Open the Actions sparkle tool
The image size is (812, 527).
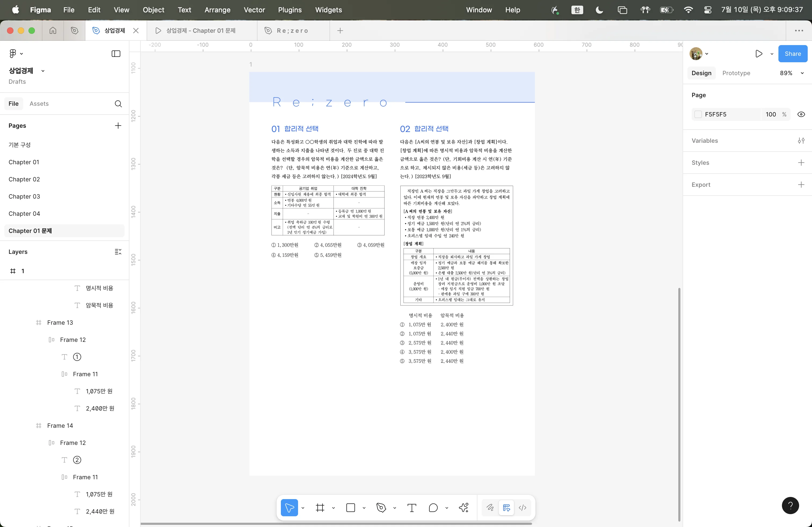(464, 508)
